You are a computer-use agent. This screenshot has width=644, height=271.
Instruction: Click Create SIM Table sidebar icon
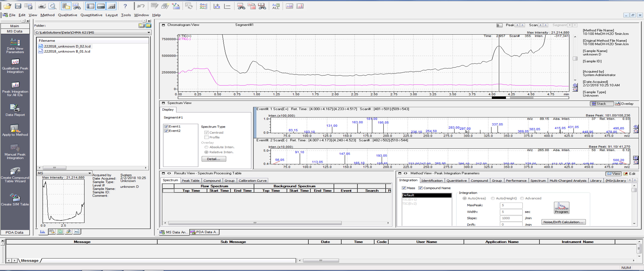coord(15,200)
